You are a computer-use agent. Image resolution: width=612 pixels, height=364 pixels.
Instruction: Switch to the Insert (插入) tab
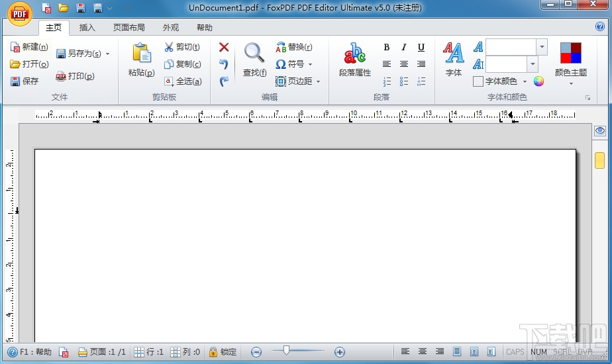[87, 27]
